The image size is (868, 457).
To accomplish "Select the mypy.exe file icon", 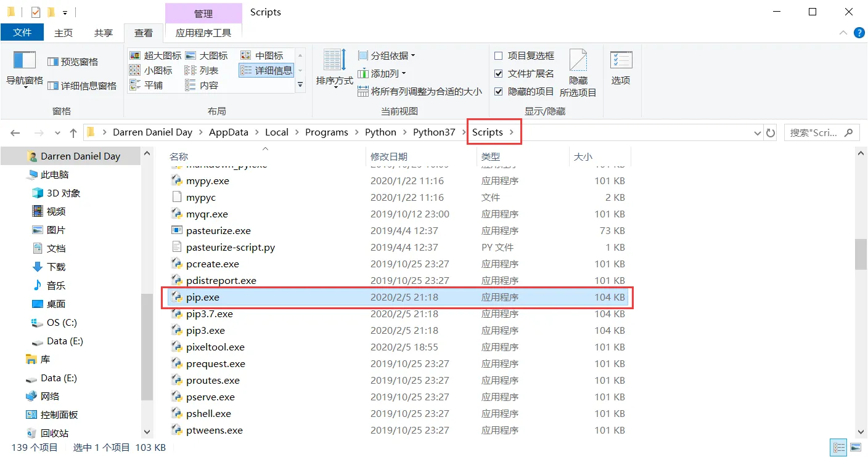I will 177,181.
